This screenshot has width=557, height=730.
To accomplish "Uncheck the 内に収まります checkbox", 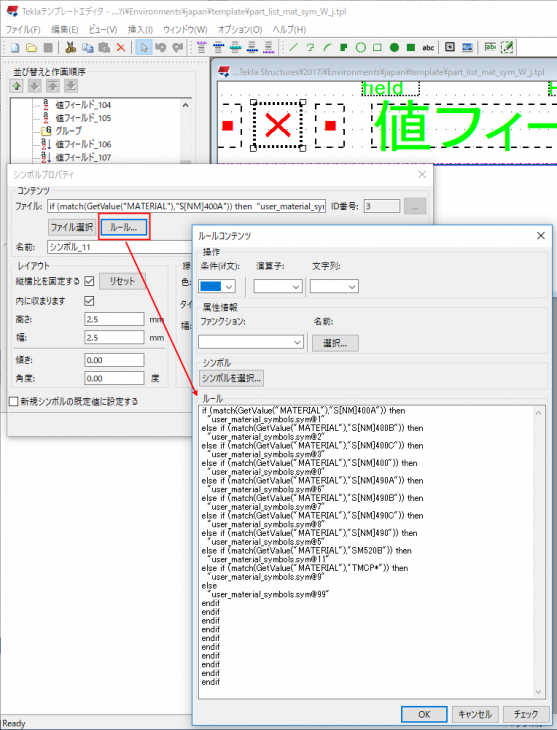I will [x=89, y=301].
